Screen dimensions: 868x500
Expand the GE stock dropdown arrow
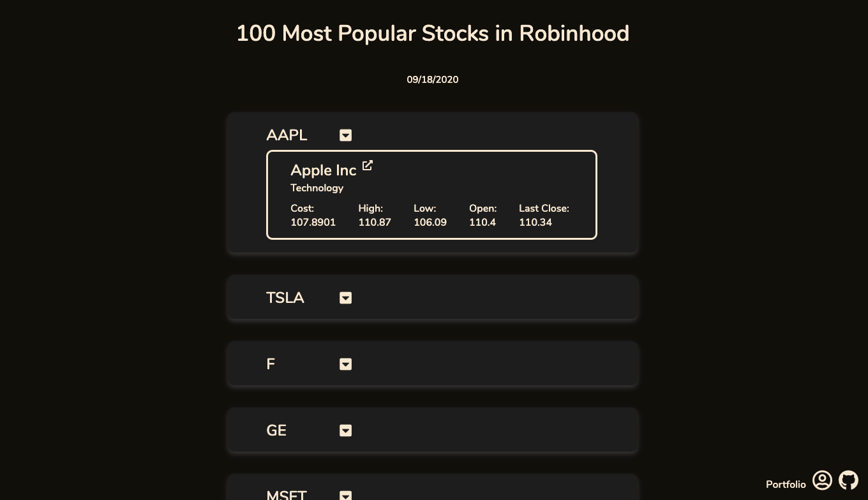(x=345, y=430)
